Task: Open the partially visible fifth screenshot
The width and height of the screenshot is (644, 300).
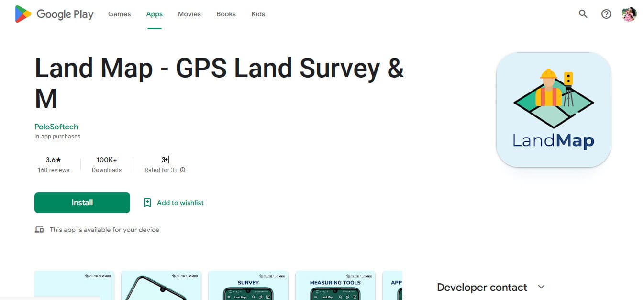Action: 392,285
